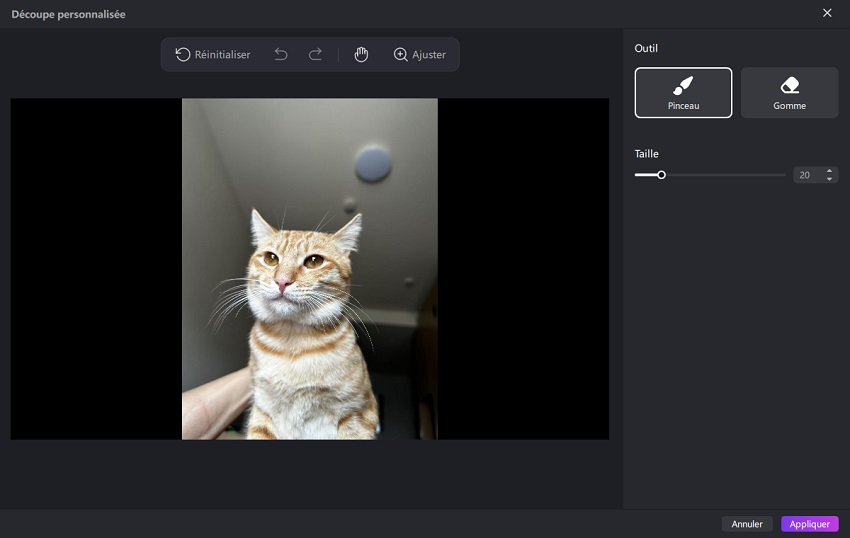Click the Réinitialiser reset button
Screen dimensions: 850x538
(212, 55)
